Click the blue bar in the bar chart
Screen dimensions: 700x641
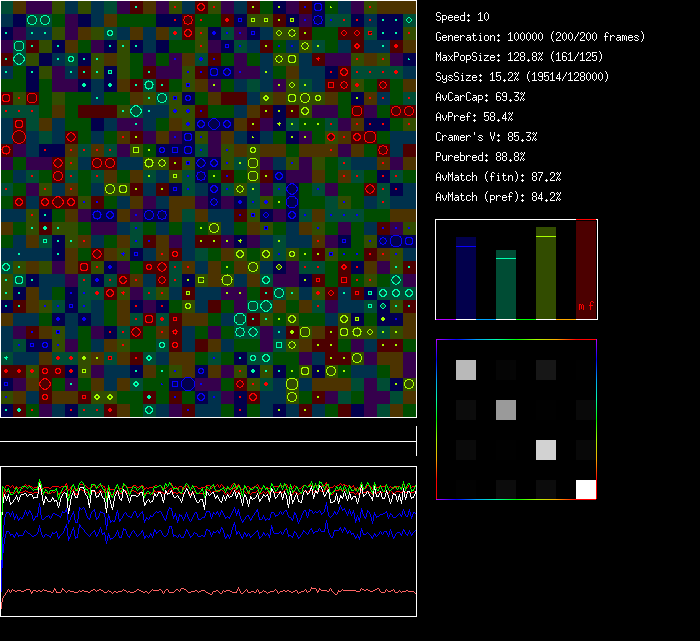coord(466,278)
